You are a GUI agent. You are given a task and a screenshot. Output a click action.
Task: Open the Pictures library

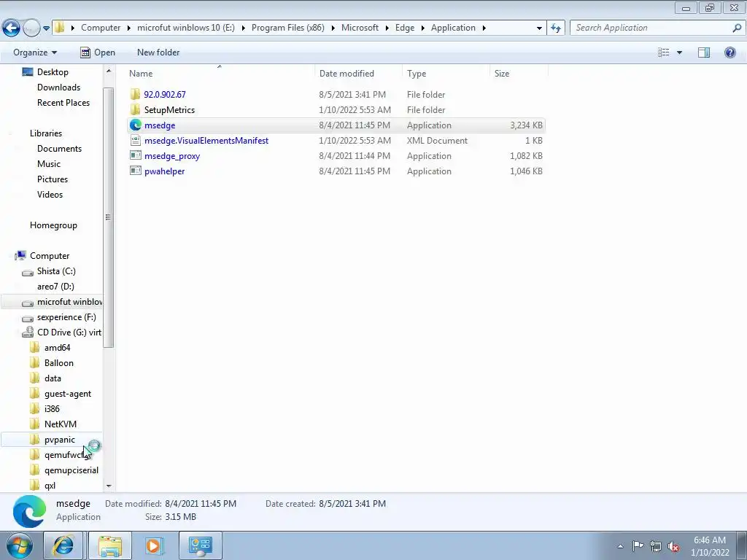point(53,179)
